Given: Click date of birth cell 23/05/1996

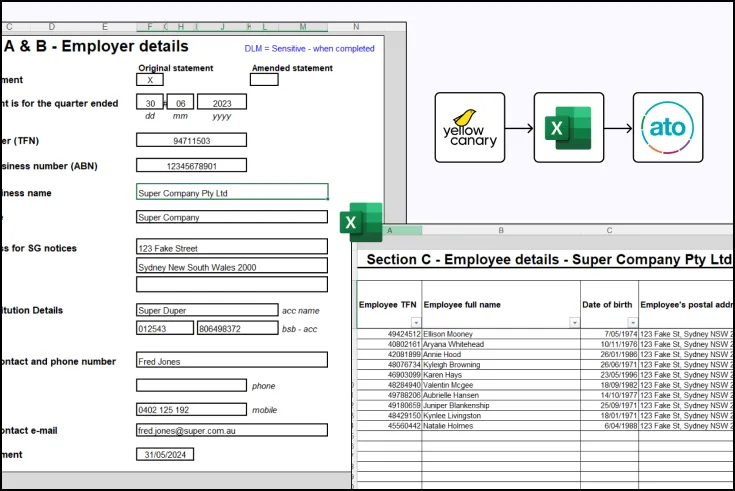Looking at the screenshot, I should coord(609,375).
